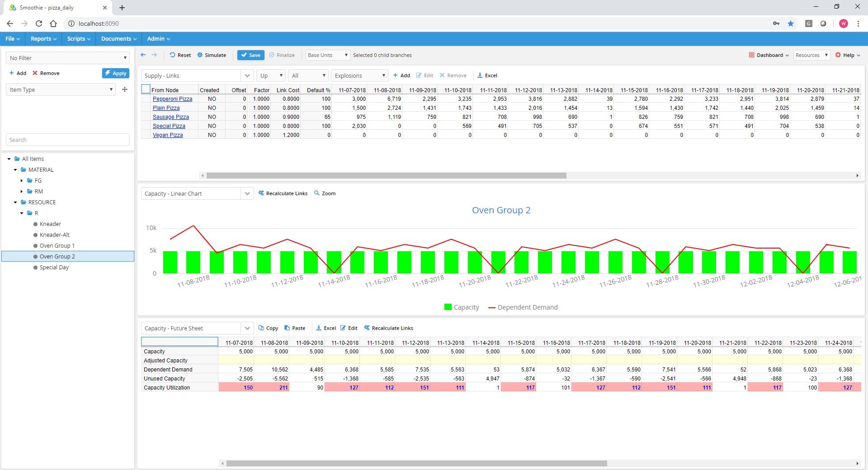Save changes with the Save button
Screen dimensions: 868x470
(250, 55)
